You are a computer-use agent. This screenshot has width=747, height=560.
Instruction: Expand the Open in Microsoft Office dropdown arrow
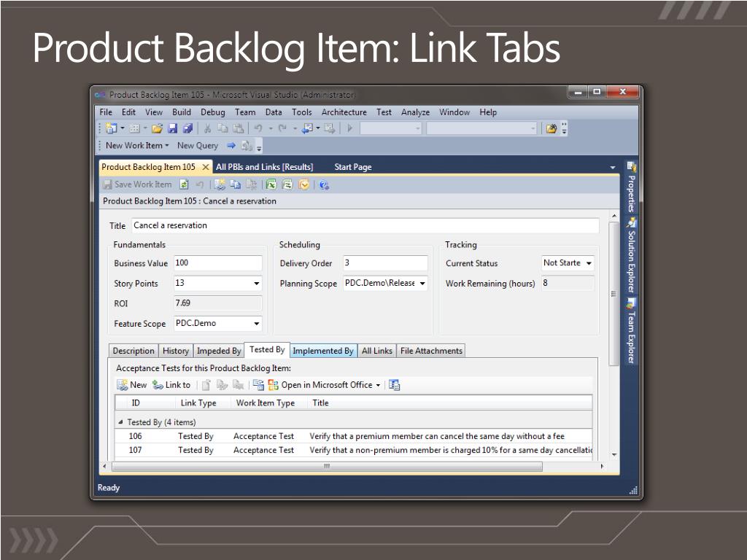point(378,385)
